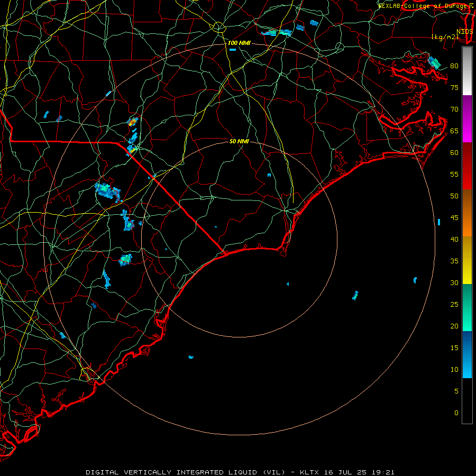This screenshot has height=476, width=476.
Task: Pick the green segment of color bar
Action: point(467,307)
